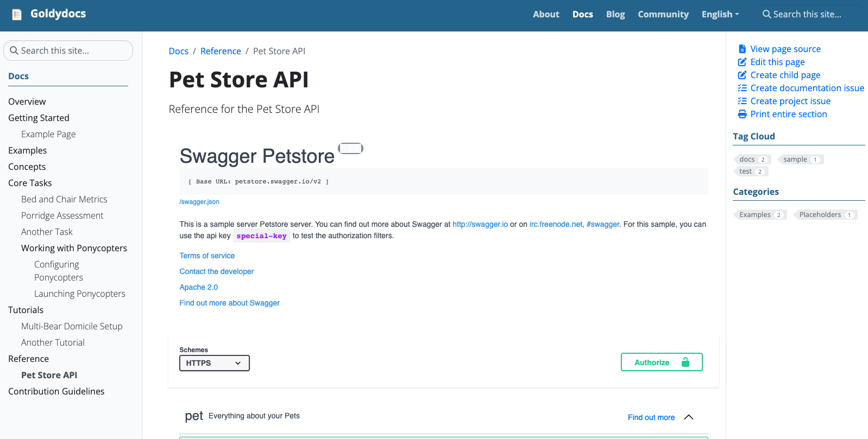Click the Reference breadcrumb link
Screen dimensions: 868x439
pos(221,51)
